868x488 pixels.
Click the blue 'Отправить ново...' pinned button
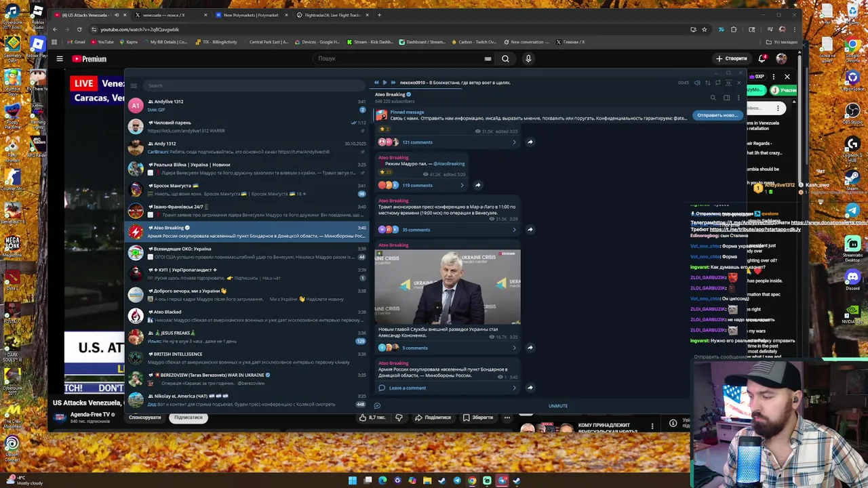click(717, 115)
